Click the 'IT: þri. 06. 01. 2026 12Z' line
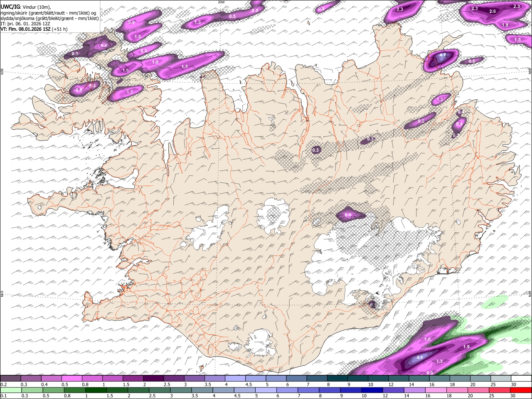 tap(25, 24)
